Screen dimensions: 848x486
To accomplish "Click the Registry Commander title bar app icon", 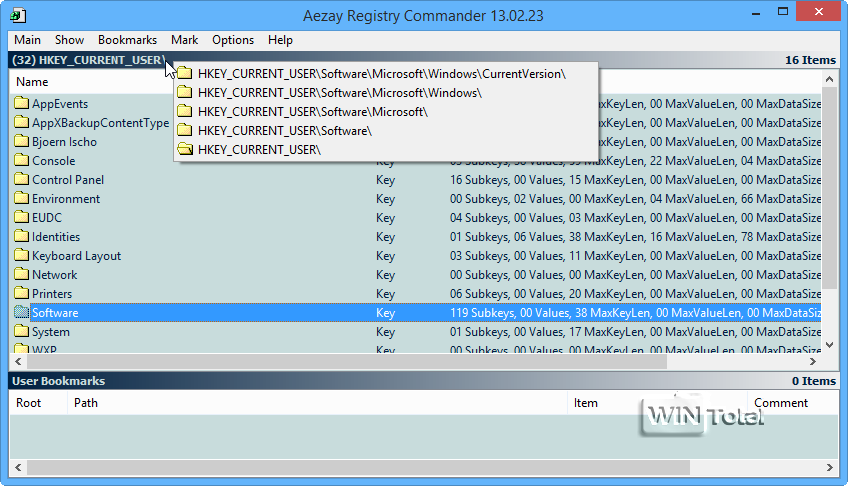I will pyautogui.click(x=18, y=15).
